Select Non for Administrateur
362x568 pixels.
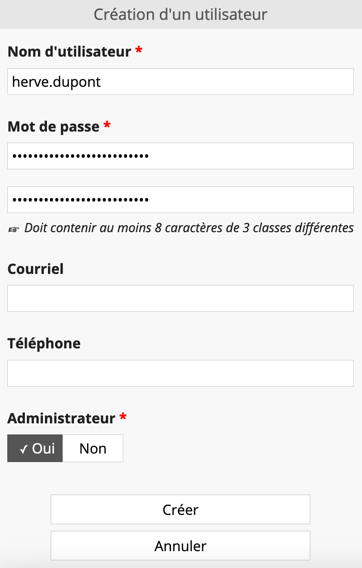93,448
